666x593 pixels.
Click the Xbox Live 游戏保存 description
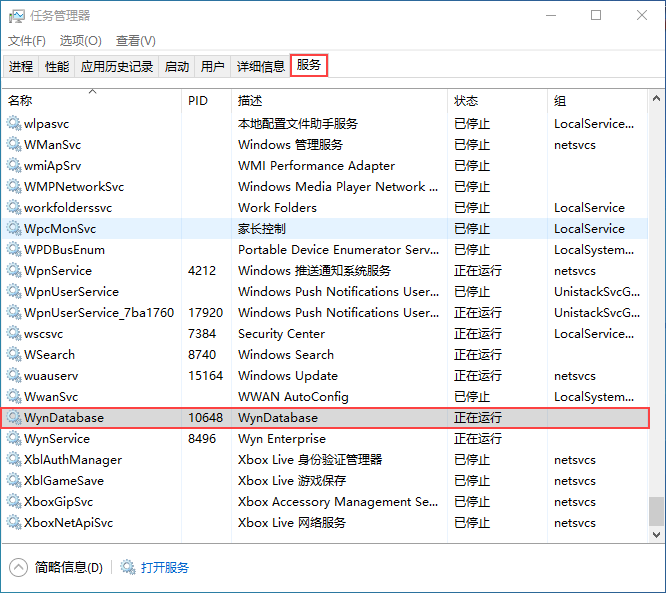(x=292, y=480)
